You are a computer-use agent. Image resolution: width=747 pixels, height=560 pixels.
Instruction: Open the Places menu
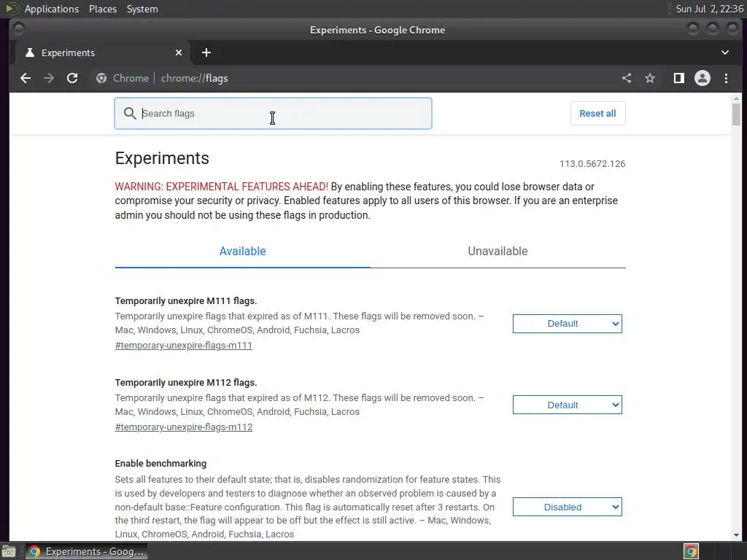pyautogui.click(x=103, y=9)
